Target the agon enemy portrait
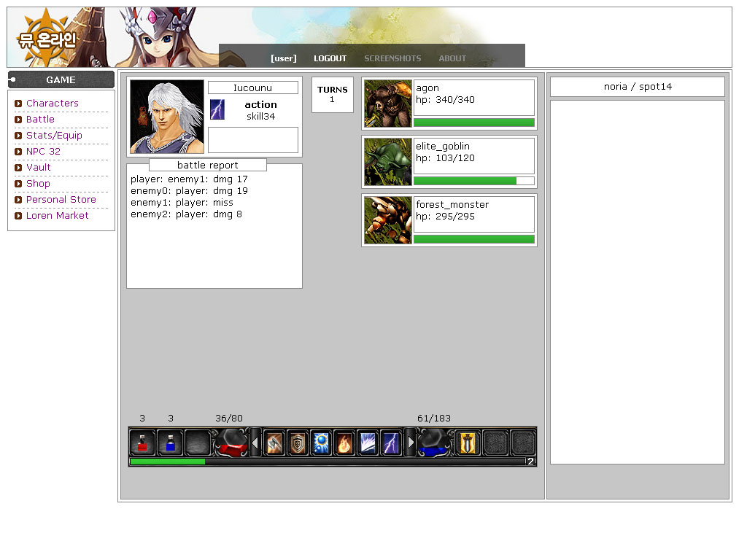The image size is (747, 560). click(388, 104)
